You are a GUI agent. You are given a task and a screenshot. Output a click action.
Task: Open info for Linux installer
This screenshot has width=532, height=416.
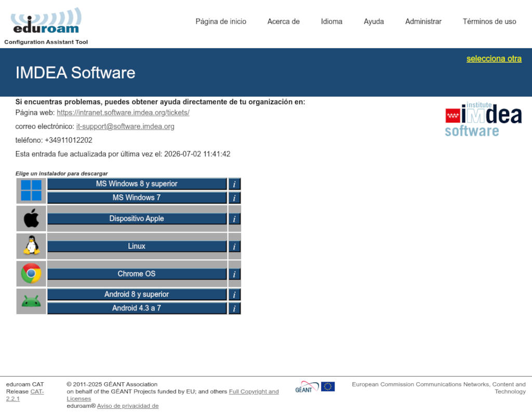pos(234,247)
